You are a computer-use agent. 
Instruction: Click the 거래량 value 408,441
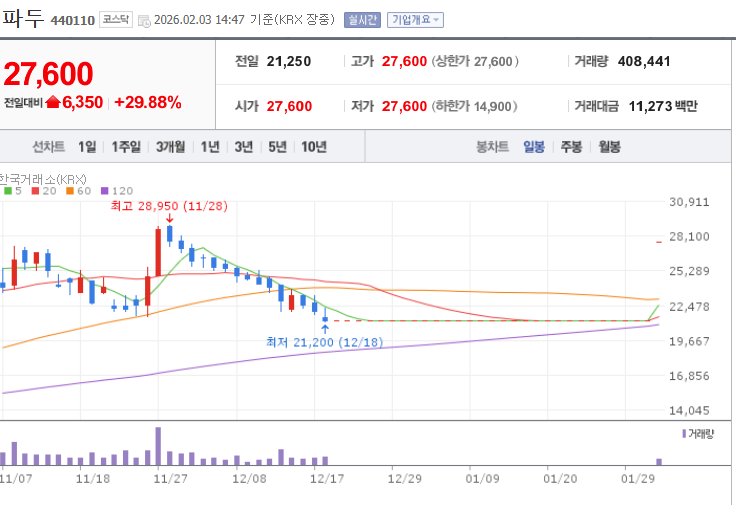pos(644,61)
